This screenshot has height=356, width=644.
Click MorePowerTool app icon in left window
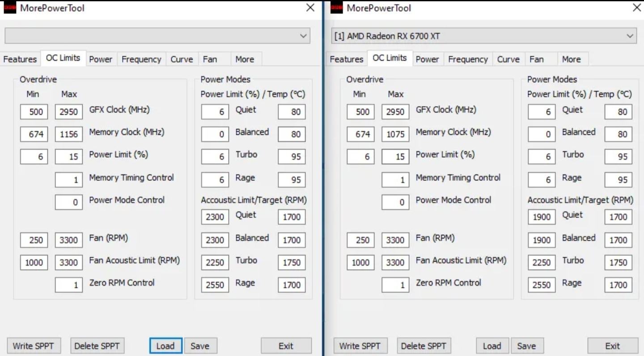coord(10,8)
